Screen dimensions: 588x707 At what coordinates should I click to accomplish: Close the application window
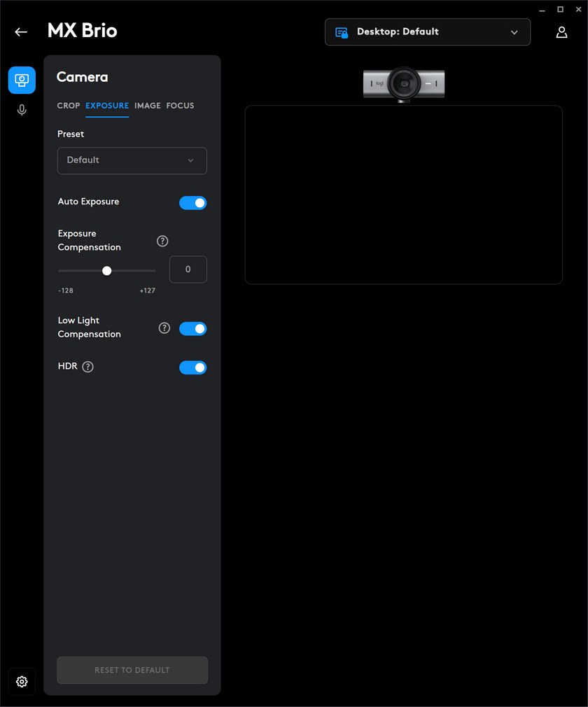pos(578,10)
